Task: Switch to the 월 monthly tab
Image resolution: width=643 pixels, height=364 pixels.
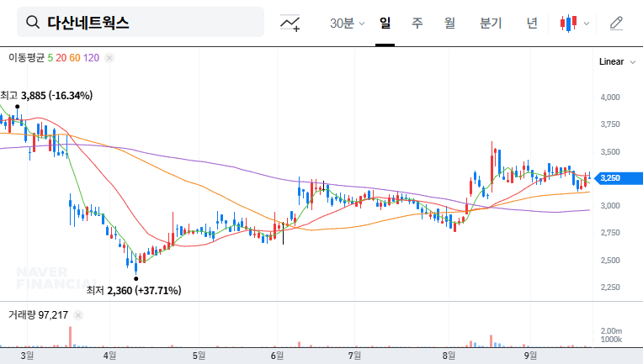Action: [450, 23]
